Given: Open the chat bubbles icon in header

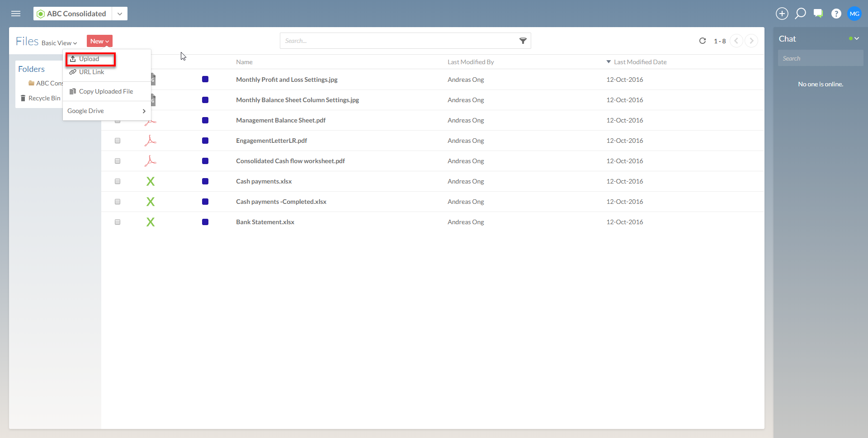Looking at the screenshot, I should click(x=818, y=14).
